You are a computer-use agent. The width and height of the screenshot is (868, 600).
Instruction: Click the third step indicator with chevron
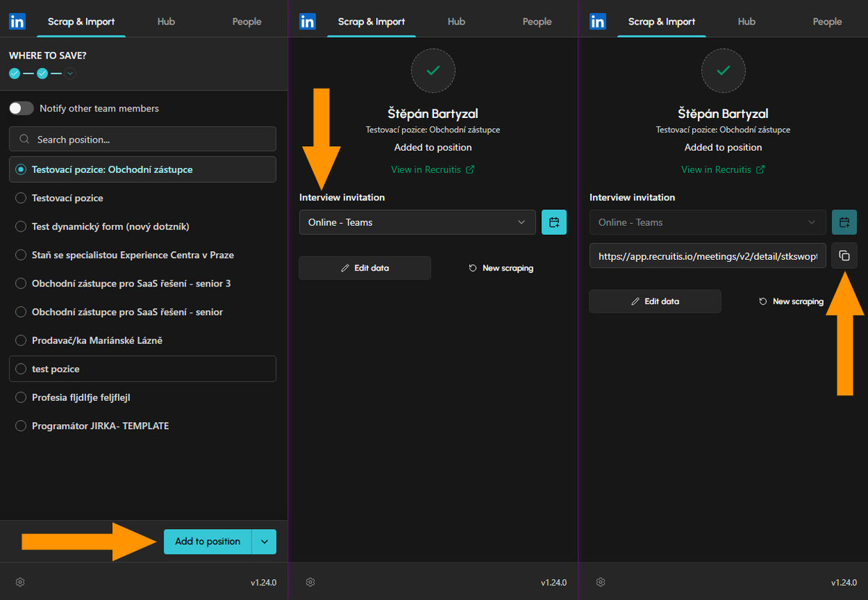click(x=70, y=73)
